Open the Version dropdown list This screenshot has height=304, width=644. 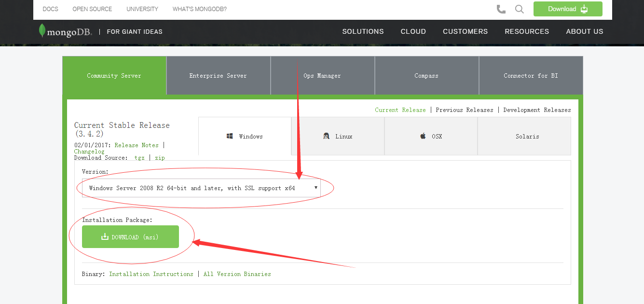201,188
